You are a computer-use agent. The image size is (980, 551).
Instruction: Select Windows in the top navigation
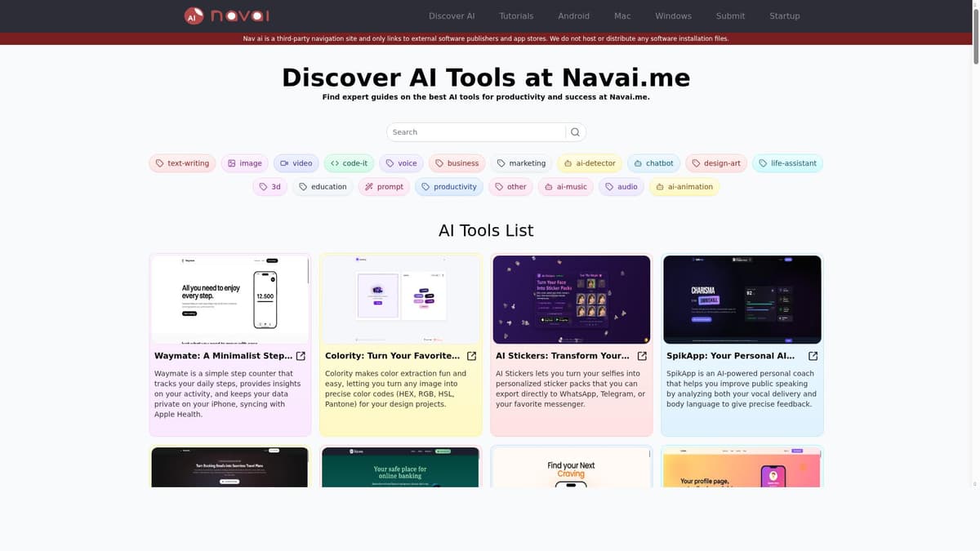(673, 16)
